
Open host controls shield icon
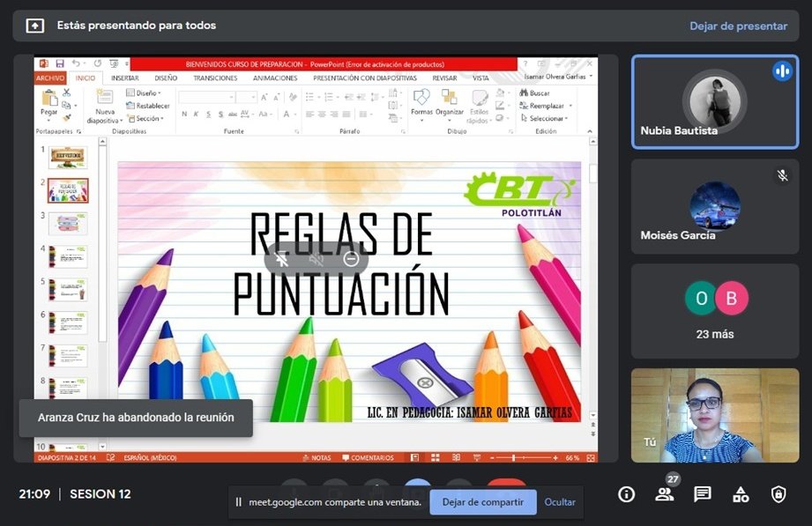coord(778,494)
